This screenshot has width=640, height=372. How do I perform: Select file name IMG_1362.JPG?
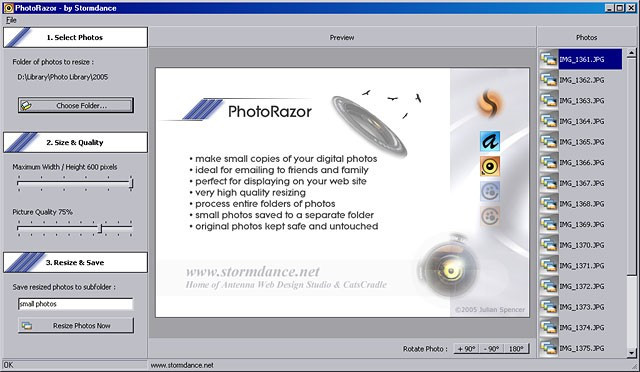pyautogui.click(x=582, y=80)
